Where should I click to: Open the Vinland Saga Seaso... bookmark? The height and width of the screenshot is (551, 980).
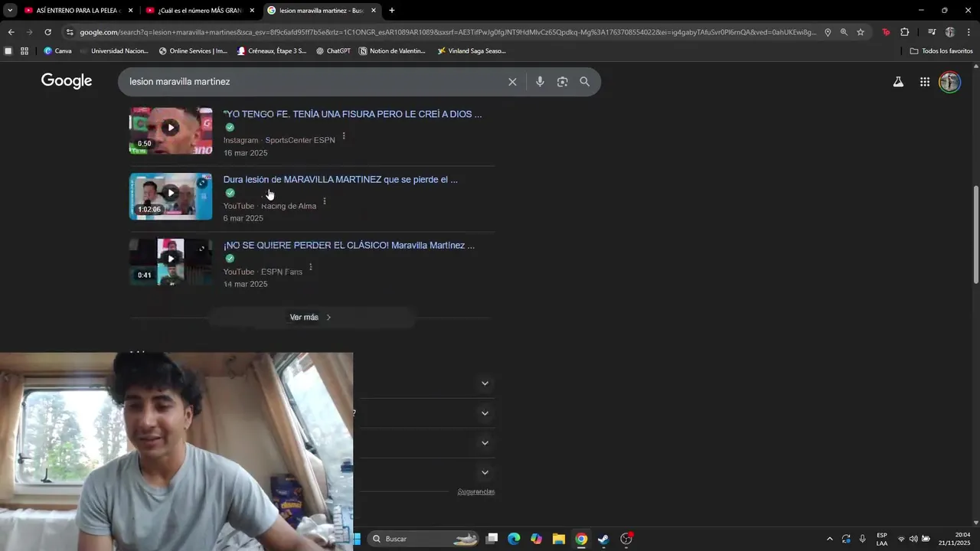(472, 51)
